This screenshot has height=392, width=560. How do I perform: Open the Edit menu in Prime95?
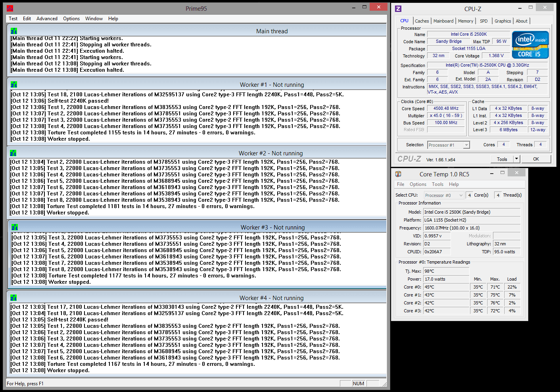click(27, 19)
